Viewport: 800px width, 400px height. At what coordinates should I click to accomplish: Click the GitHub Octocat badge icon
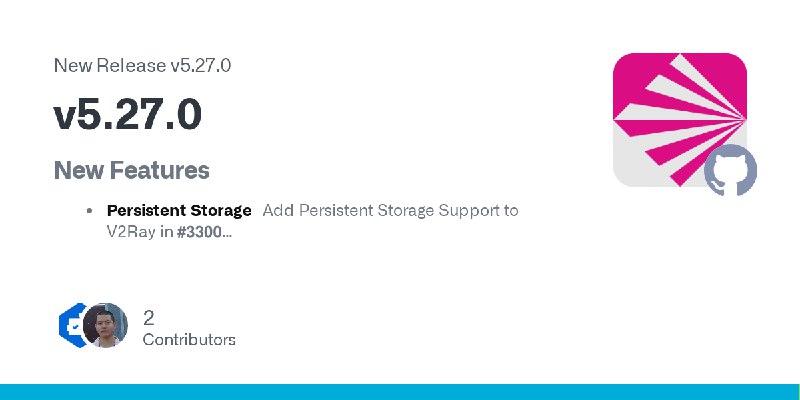730,170
